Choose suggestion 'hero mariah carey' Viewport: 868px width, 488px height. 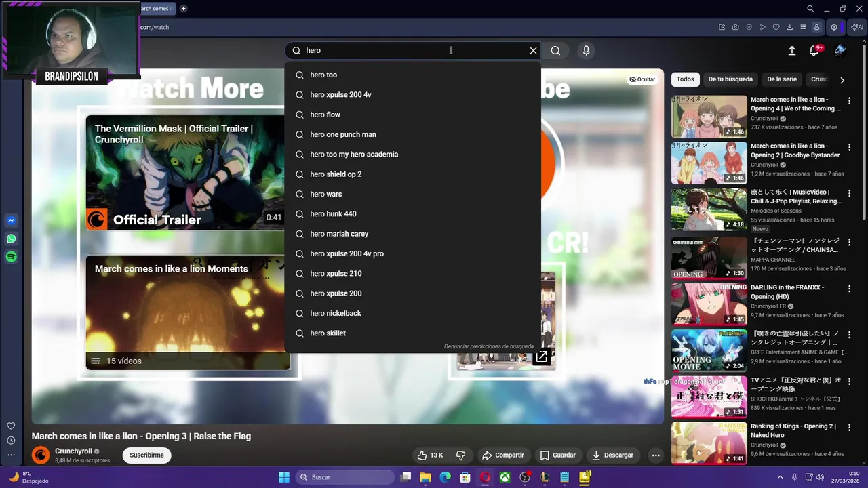click(413, 234)
